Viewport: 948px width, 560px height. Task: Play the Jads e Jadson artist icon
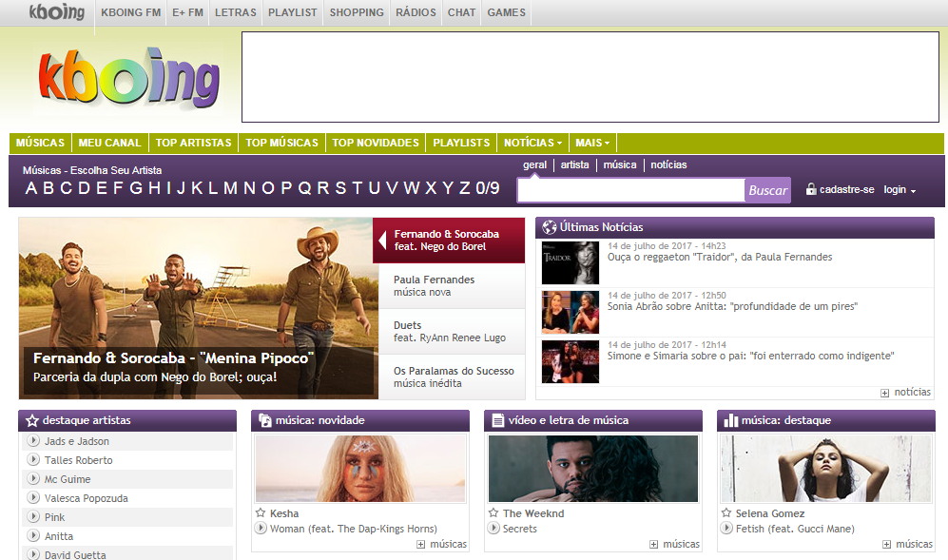(x=34, y=441)
